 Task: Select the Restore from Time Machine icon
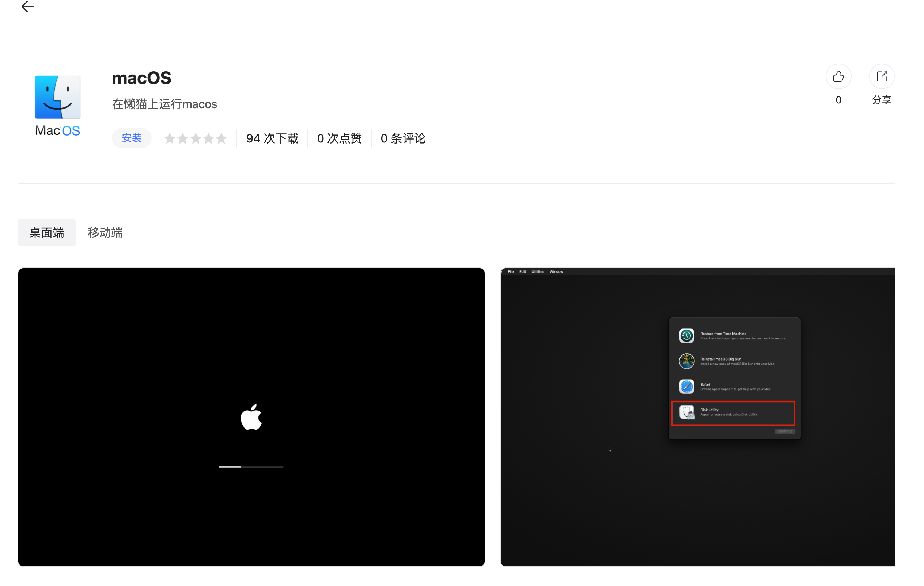click(686, 336)
